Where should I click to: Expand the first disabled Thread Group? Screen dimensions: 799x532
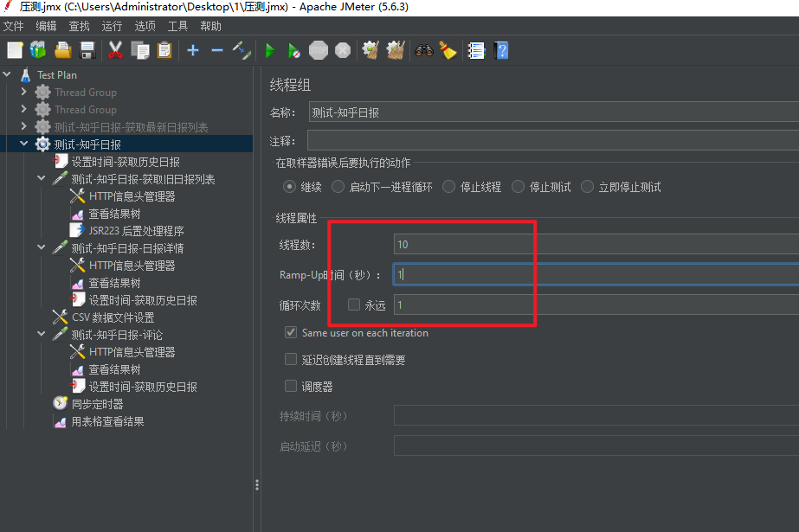point(24,92)
